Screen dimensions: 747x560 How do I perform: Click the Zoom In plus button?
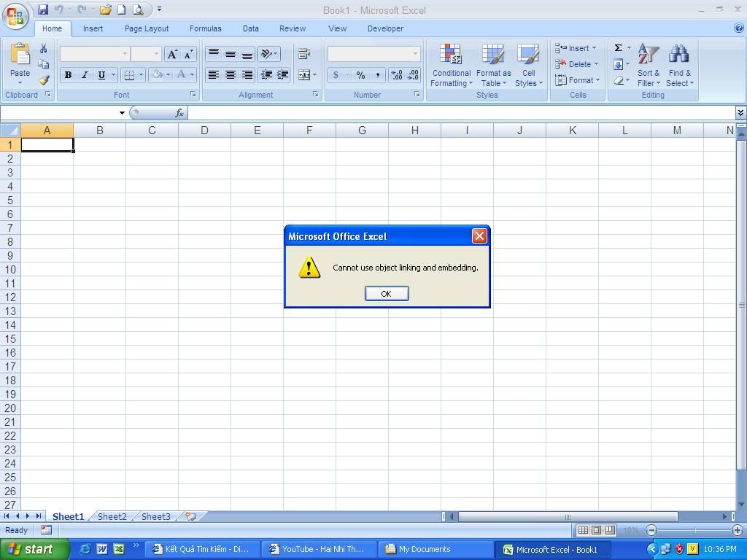(737, 530)
